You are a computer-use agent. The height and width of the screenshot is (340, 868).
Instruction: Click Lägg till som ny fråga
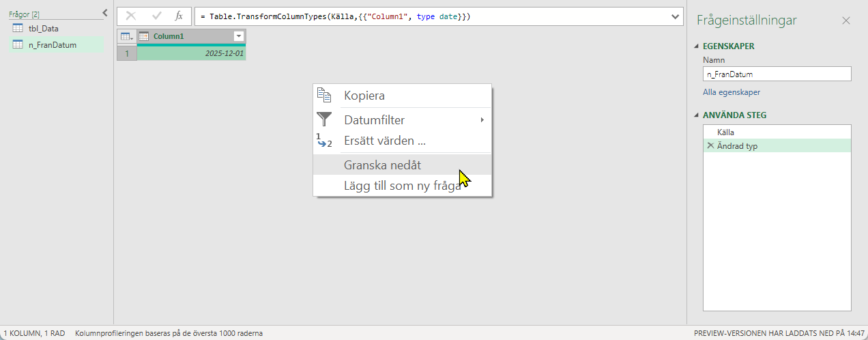[402, 185]
